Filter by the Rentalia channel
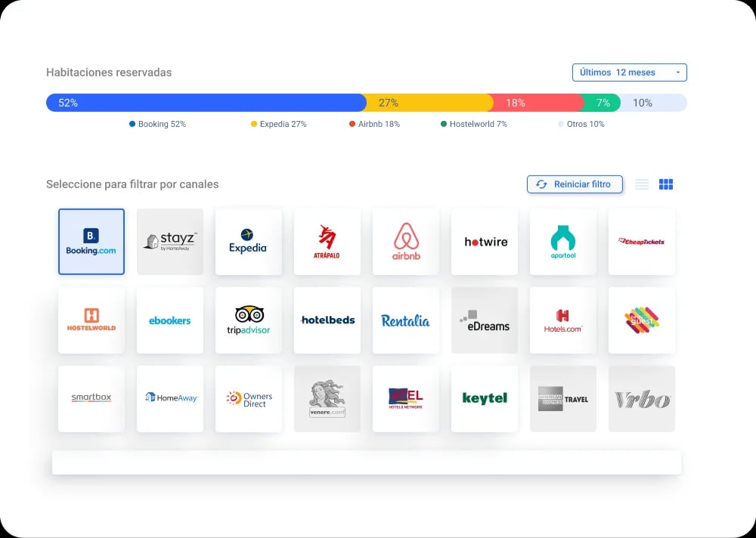Image resolution: width=756 pixels, height=538 pixels. pos(405,320)
